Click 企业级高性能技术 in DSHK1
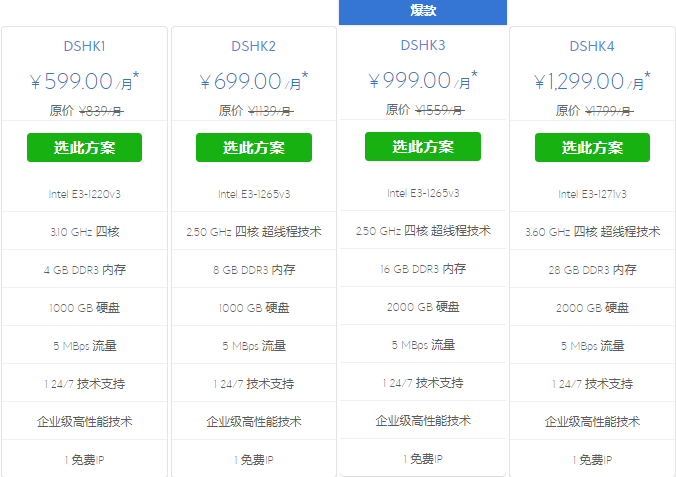The width and height of the screenshot is (676, 477). (84, 422)
